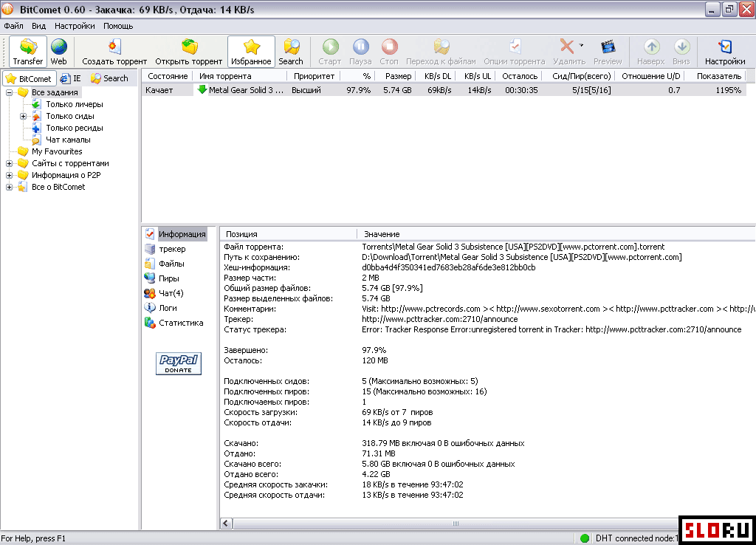Click the green DHT status indicator

(585, 538)
